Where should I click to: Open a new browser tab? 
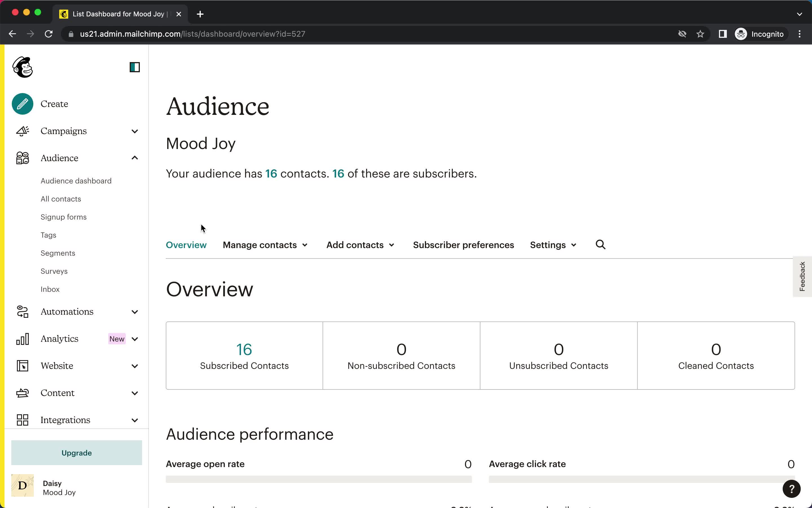[x=200, y=14]
